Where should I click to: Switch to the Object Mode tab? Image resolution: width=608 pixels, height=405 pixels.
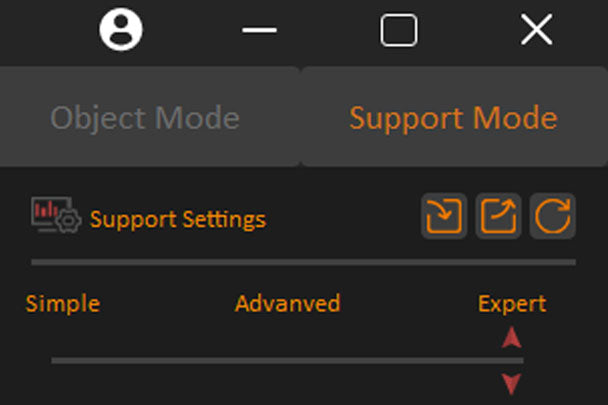coord(150,116)
